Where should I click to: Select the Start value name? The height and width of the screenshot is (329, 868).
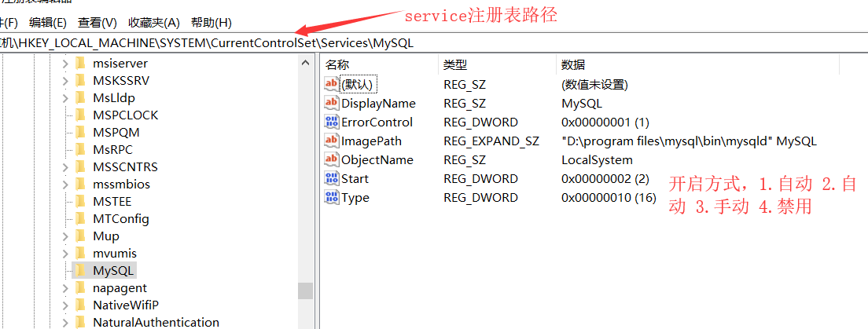[x=355, y=178]
